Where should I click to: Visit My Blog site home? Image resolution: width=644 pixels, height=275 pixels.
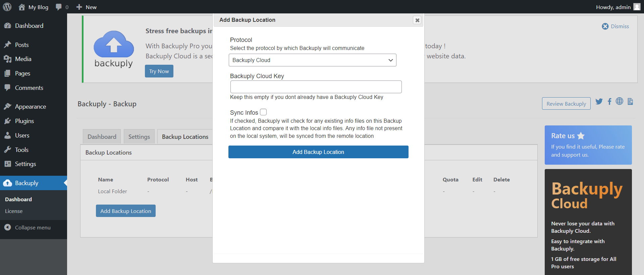click(33, 7)
